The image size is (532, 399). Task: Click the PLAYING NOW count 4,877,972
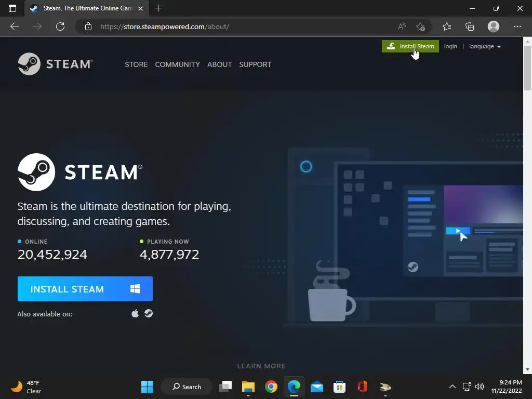tap(169, 254)
